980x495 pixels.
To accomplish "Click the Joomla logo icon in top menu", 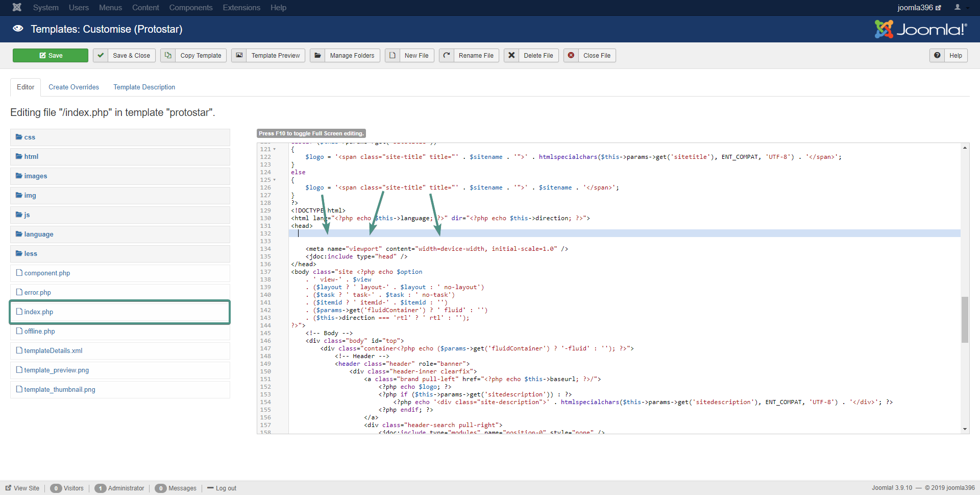I will [17, 7].
